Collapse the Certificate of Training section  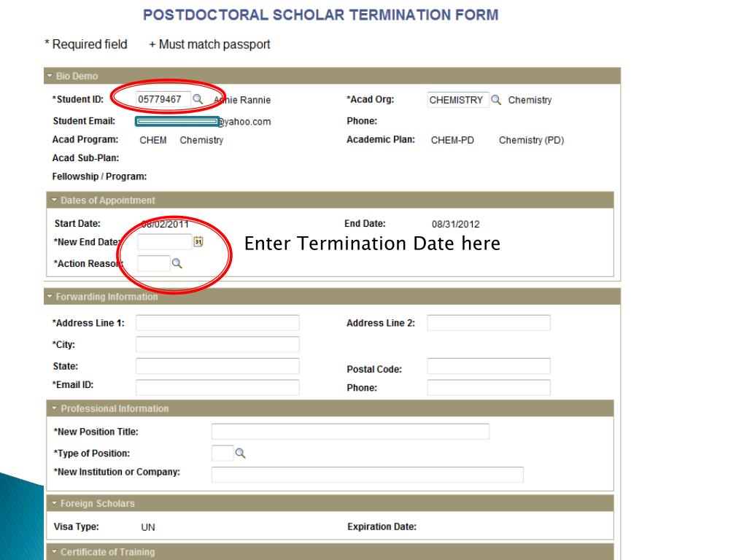coord(55,553)
